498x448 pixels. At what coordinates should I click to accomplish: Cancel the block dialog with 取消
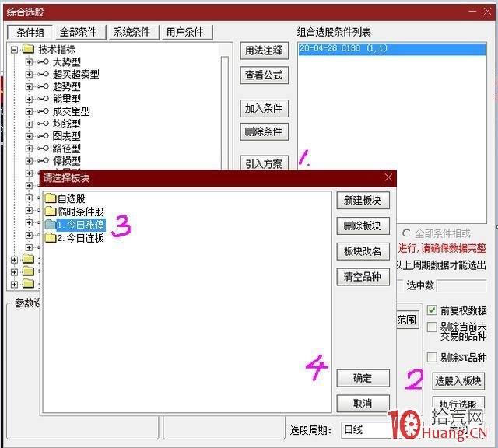click(x=363, y=404)
